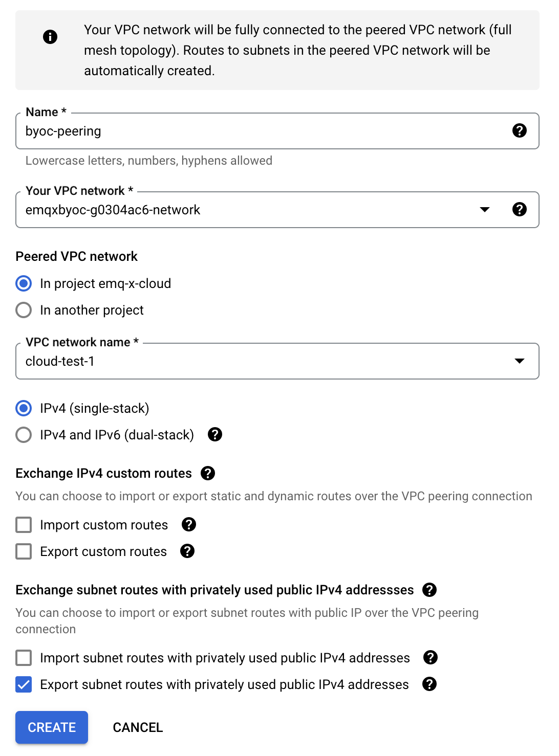Click inside the byoc-peering Name field
Viewport: 559px width, 756px height.
point(205,131)
